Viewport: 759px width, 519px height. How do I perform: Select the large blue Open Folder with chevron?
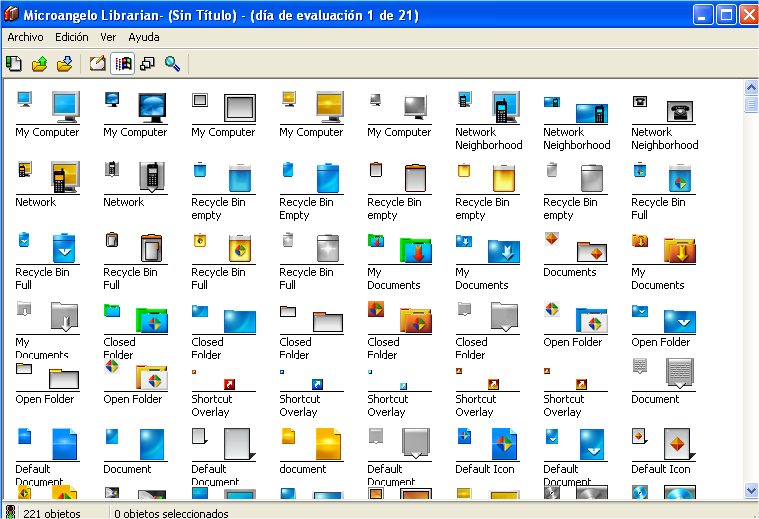tap(680, 321)
